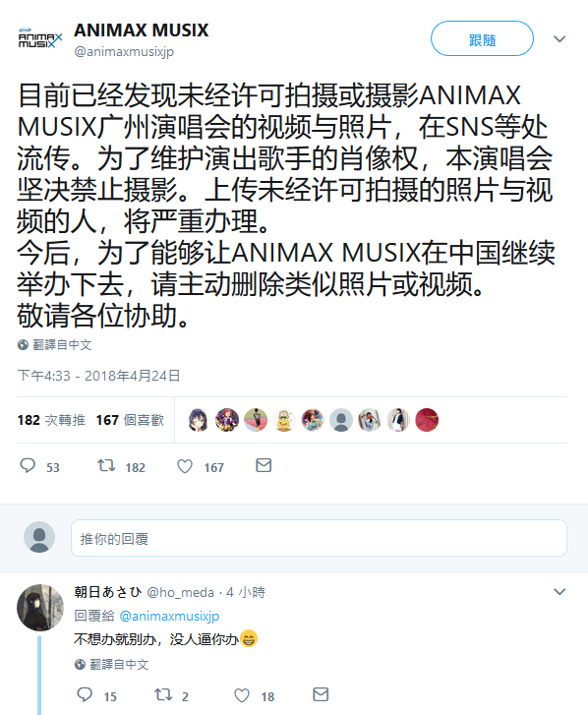Expand the chevron menu beside 跟隨 button
This screenshot has width=588, height=715.
[x=559, y=39]
